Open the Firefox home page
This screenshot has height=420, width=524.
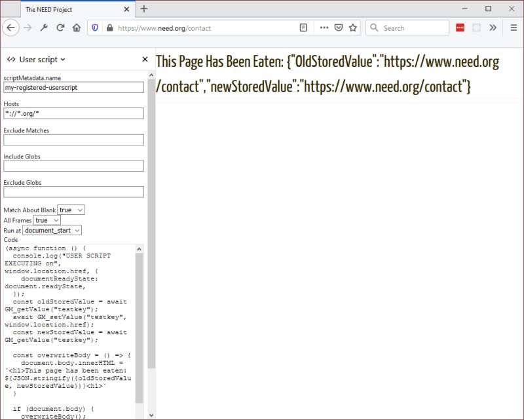pyautogui.click(x=75, y=28)
